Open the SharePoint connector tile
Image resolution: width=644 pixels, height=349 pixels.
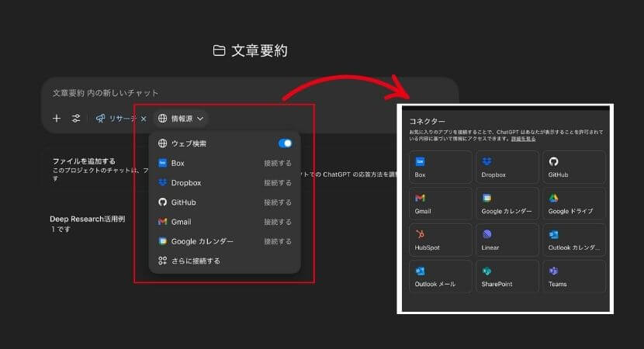point(507,276)
